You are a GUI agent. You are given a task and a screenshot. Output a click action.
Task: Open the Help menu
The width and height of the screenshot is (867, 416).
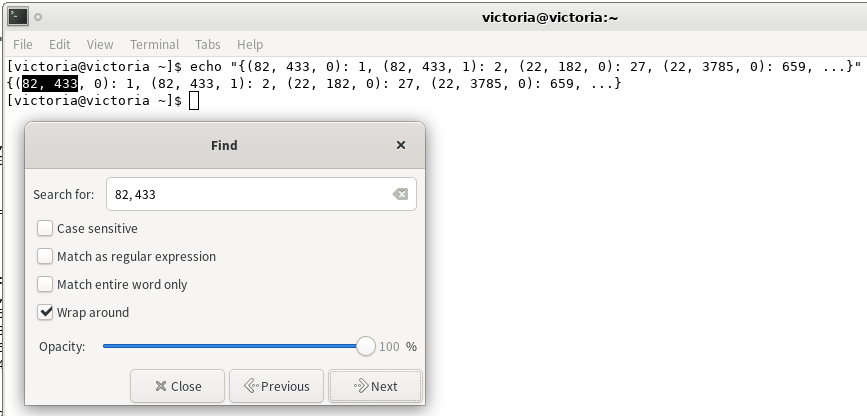pos(250,44)
